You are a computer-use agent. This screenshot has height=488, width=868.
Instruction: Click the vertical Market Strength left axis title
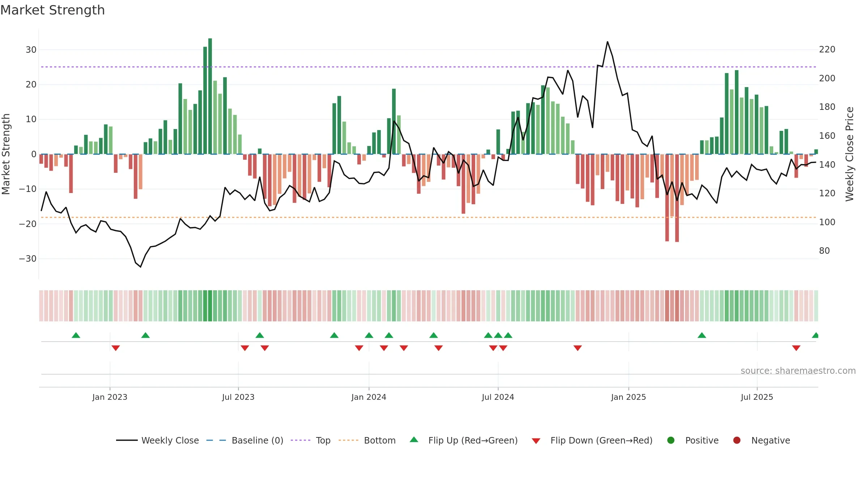point(6,154)
